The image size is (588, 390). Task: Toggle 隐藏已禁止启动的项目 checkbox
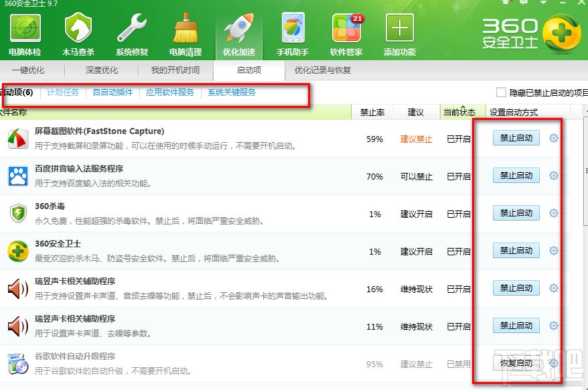501,92
